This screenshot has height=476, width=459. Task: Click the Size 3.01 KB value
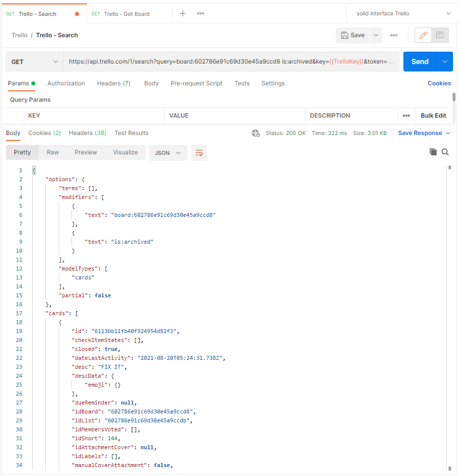coord(377,133)
